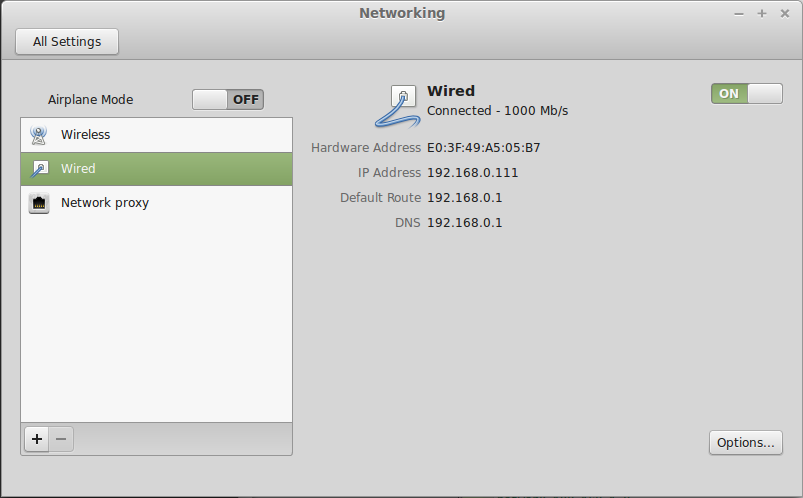Maximize the Networking window
803x498 pixels.
coord(762,14)
